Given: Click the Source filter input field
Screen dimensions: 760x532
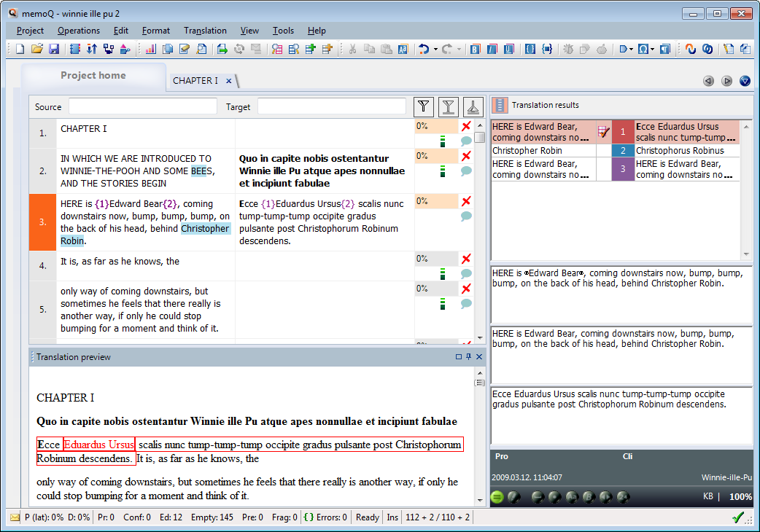Looking at the screenshot, I should (142, 106).
